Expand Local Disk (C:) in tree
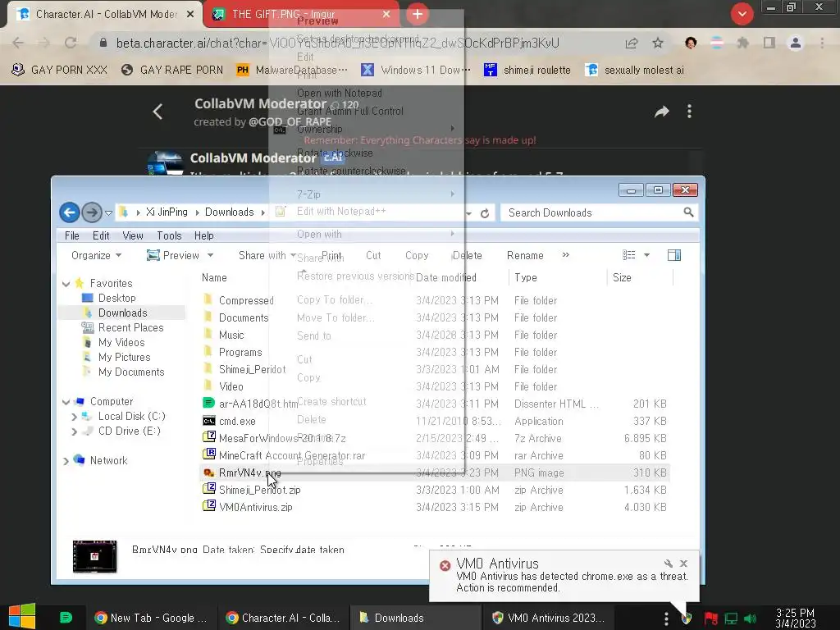The width and height of the screenshot is (840, 630). pos(75,416)
